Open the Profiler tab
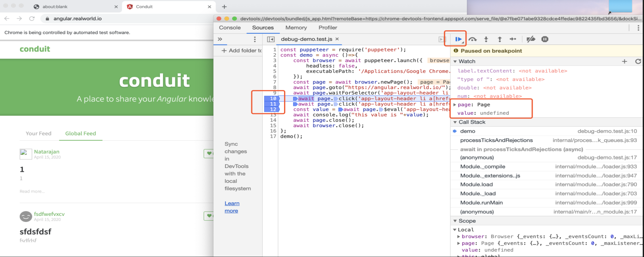Screen dimensions: 644x257 [328, 28]
